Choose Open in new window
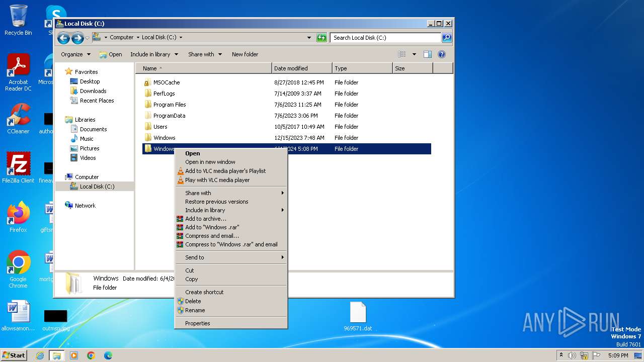 (x=231, y=162)
